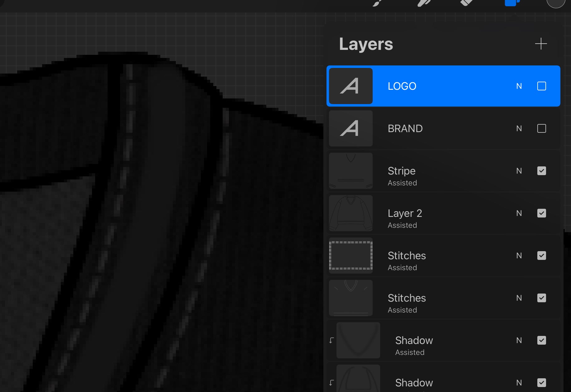This screenshot has height=392, width=571.
Task: Tap the rectangle Stitches layer thumbnail
Action: (x=351, y=256)
